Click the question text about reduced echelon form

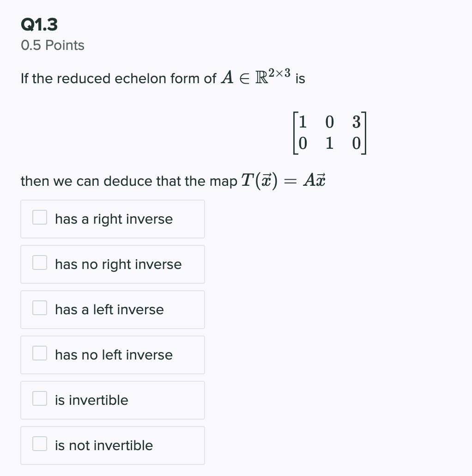tap(162, 78)
